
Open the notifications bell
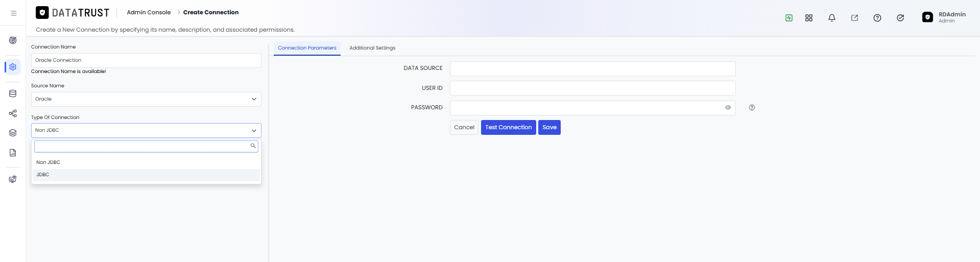[x=832, y=18]
